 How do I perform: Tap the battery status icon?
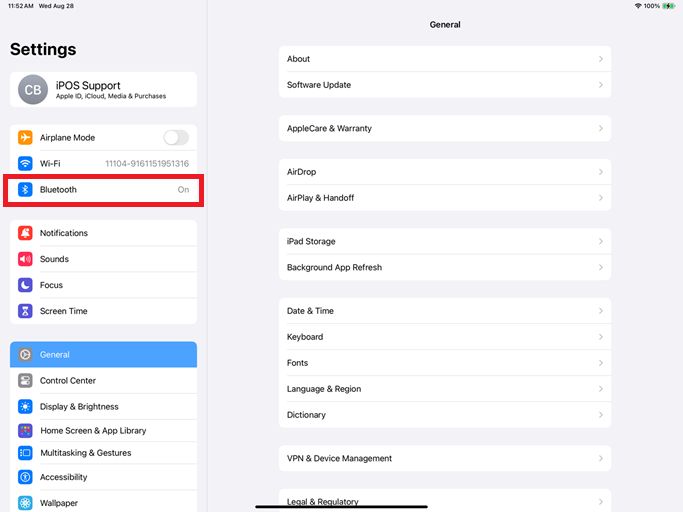point(668,6)
